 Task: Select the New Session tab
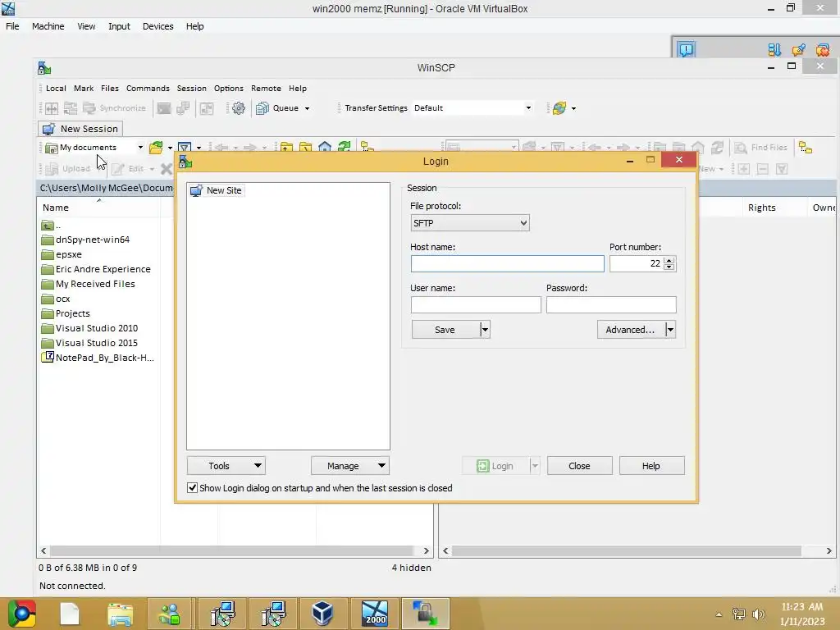click(80, 129)
